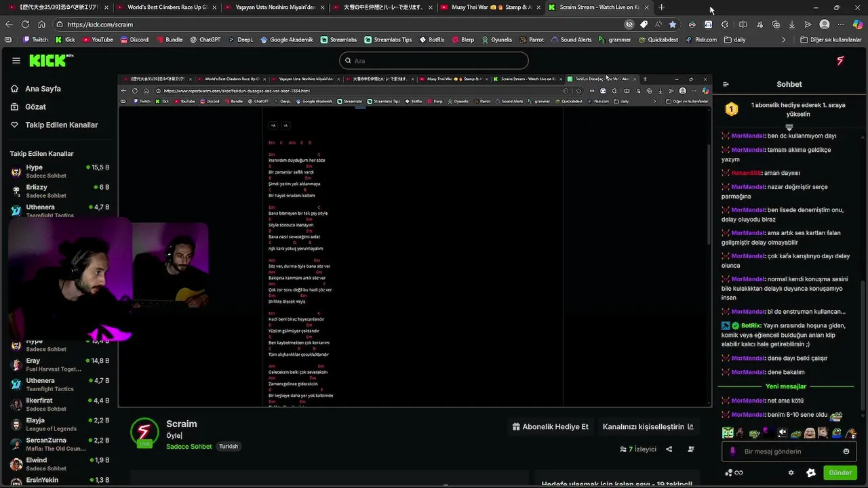
Task: Open the split screen icon in toolbar
Action: [743, 24]
